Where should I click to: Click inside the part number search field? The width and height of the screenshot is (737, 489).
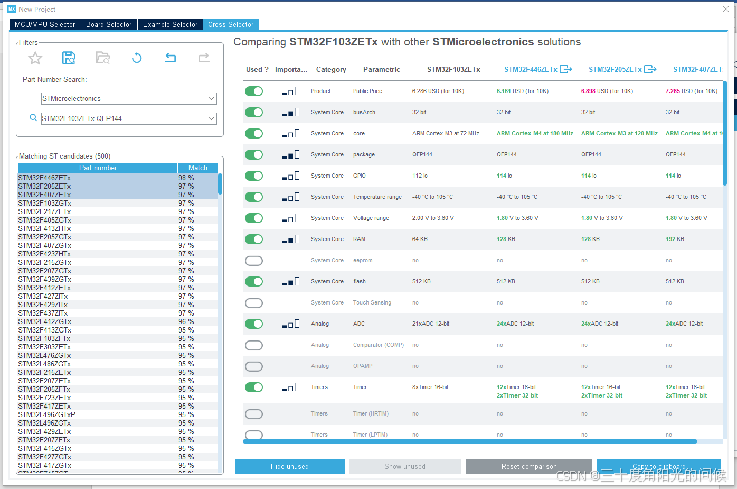124,118
